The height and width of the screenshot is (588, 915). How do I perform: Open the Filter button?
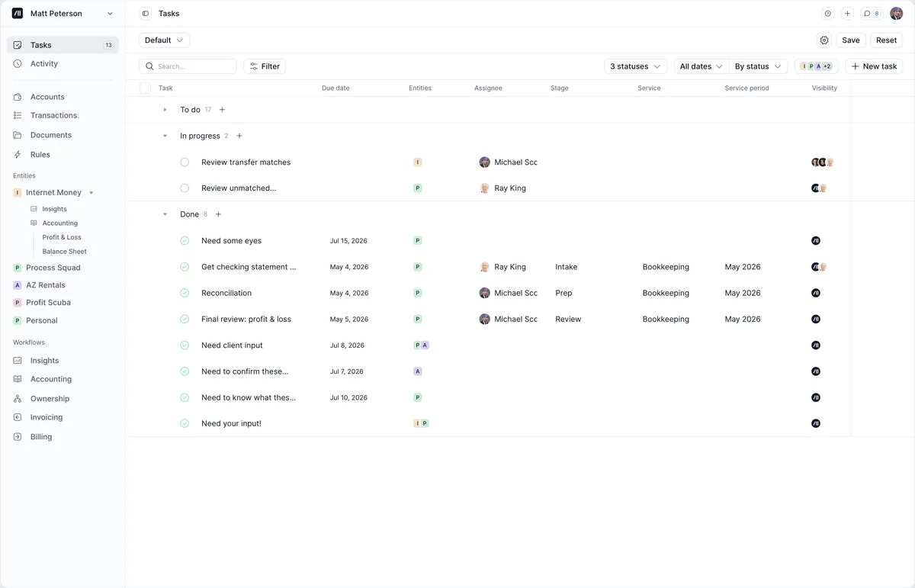265,66
